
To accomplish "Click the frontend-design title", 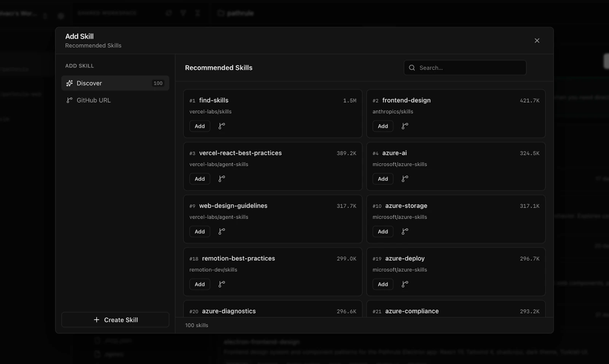I will (x=406, y=100).
